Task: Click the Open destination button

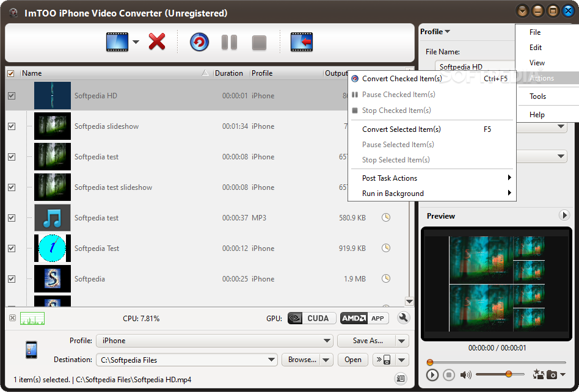Action: [x=352, y=360]
